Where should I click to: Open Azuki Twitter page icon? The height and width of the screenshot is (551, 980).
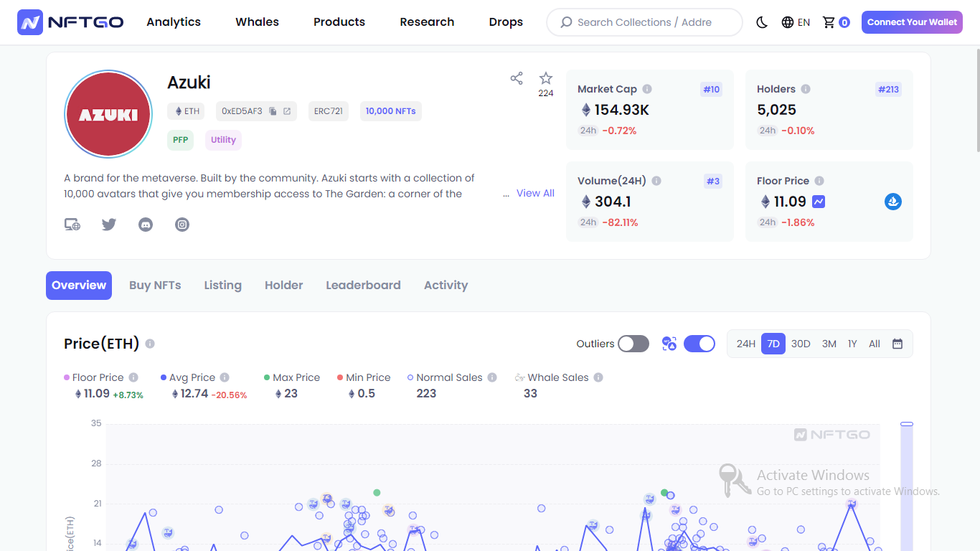109,225
